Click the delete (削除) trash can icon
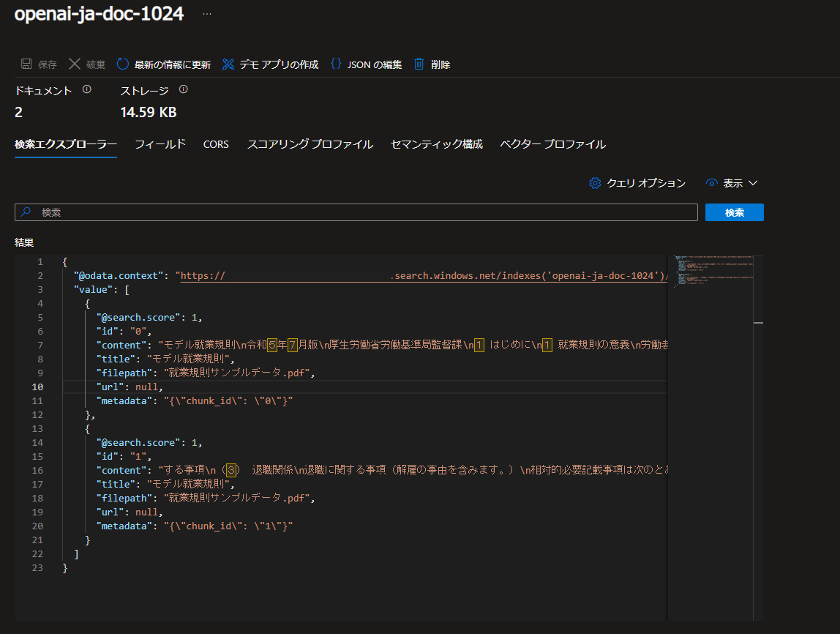Screen dimensions: 840x634 tap(419, 64)
